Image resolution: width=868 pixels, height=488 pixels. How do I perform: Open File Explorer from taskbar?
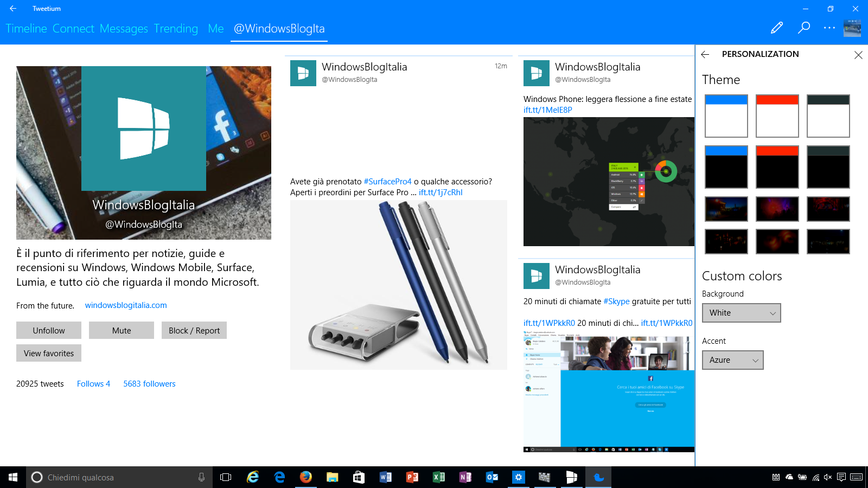pyautogui.click(x=333, y=477)
